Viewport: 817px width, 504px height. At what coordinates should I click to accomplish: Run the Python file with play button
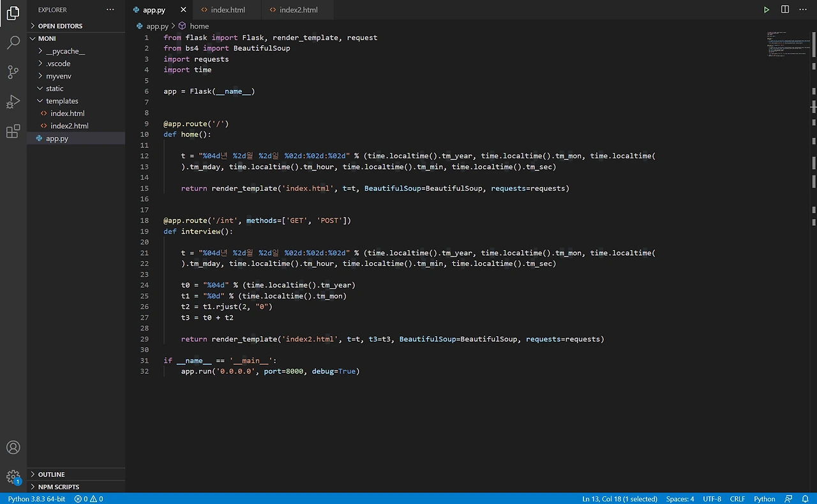point(767,10)
